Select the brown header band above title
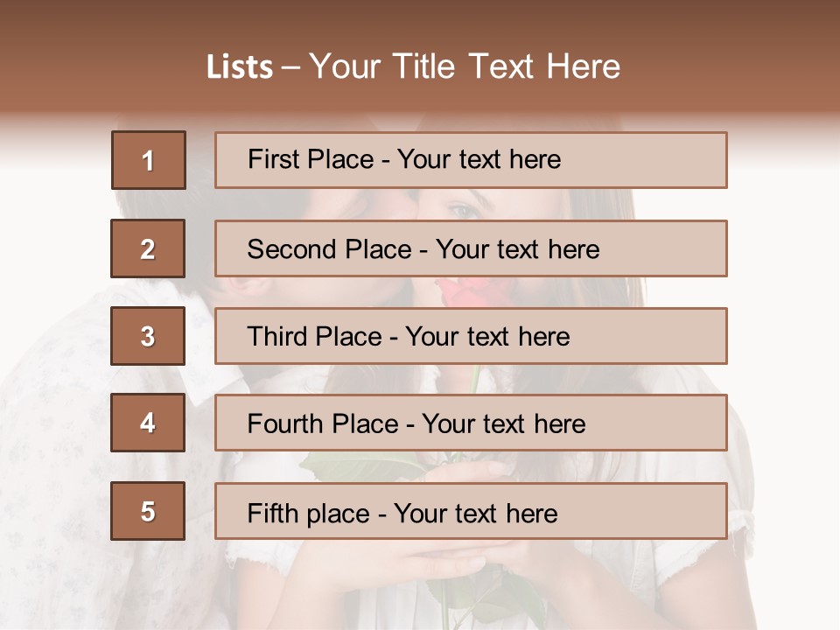This screenshot has width=840, height=630. click(x=420, y=22)
